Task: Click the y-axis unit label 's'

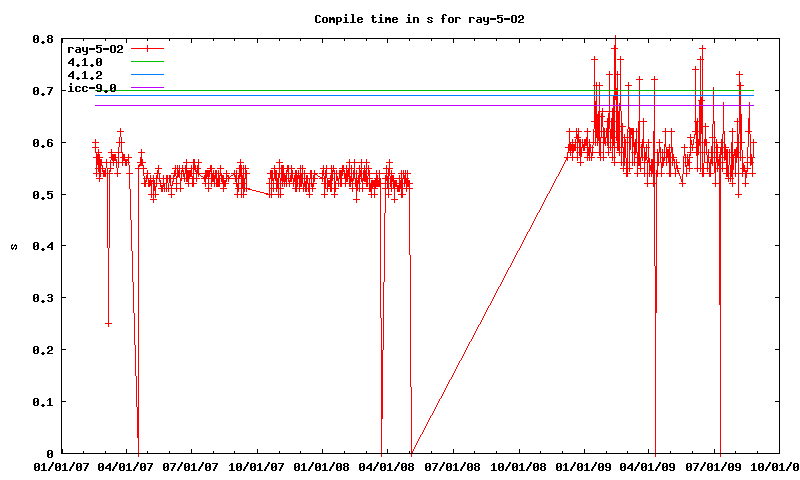Action: [14, 246]
